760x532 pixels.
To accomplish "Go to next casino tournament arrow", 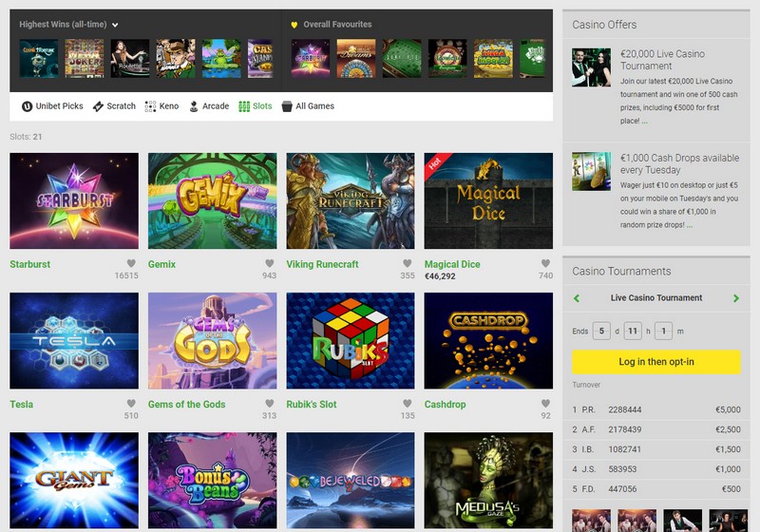I will [736, 298].
